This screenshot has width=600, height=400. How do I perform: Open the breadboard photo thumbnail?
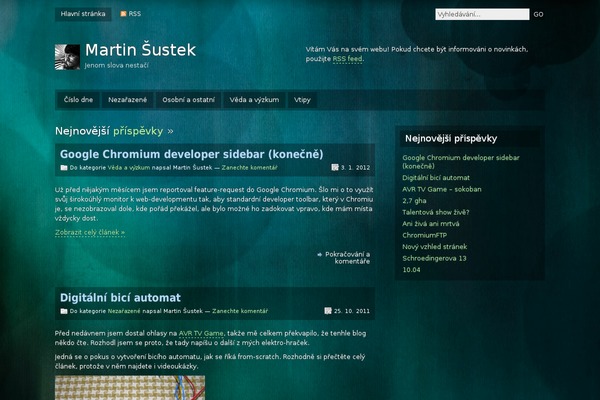coord(130,388)
